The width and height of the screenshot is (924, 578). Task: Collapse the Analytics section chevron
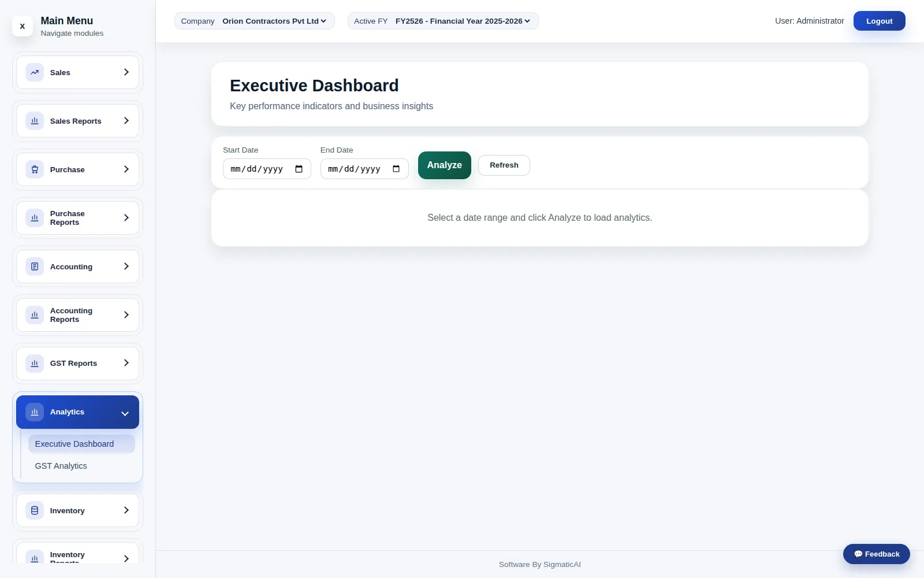pyautogui.click(x=125, y=414)
